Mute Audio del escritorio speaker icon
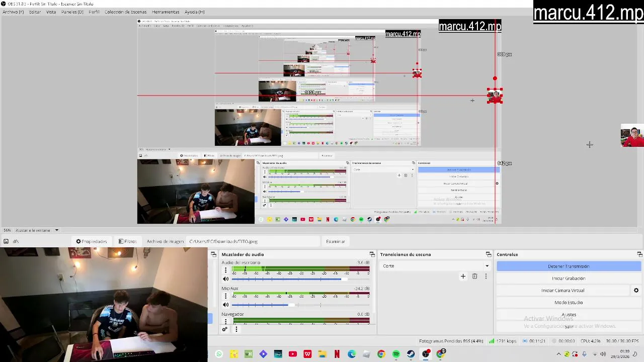The width and height of the screenshot is (644, 362). click(x=225, y=279)
